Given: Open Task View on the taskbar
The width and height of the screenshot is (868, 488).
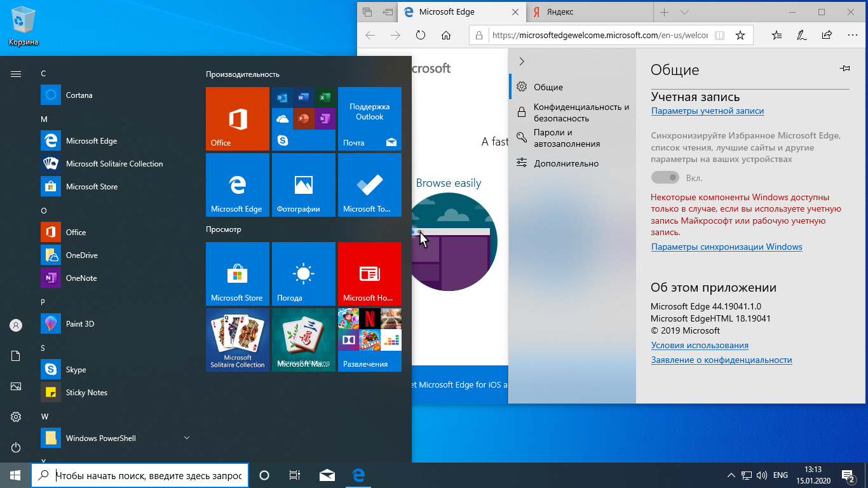Looking at the screenshot, I should tap(295, 475).
